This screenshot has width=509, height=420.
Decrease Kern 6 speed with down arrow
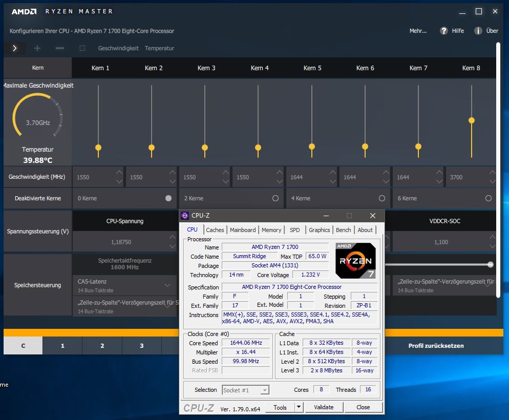coord(386,182)
